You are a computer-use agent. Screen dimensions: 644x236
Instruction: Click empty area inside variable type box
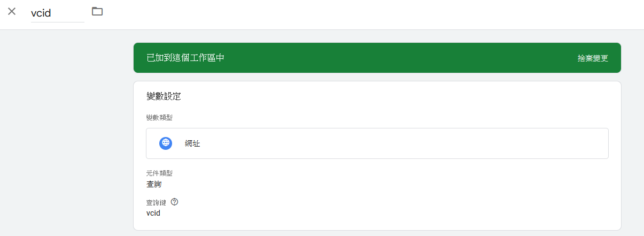click(401, 143)
